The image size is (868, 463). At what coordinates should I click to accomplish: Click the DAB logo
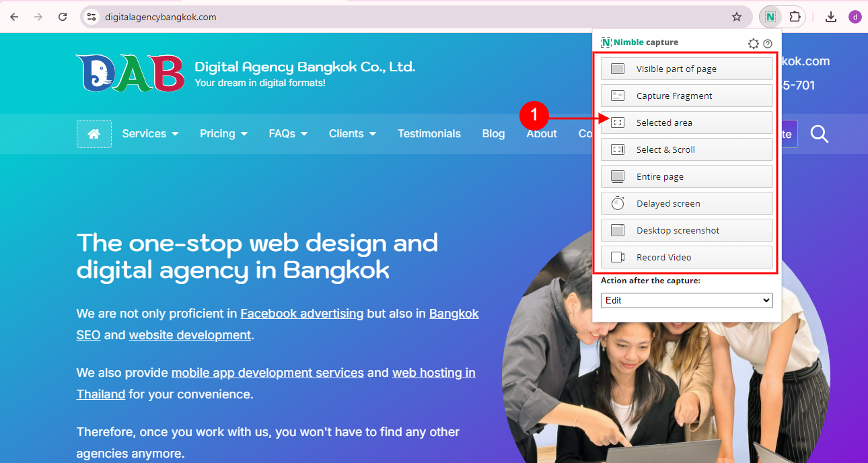point(130,73)
